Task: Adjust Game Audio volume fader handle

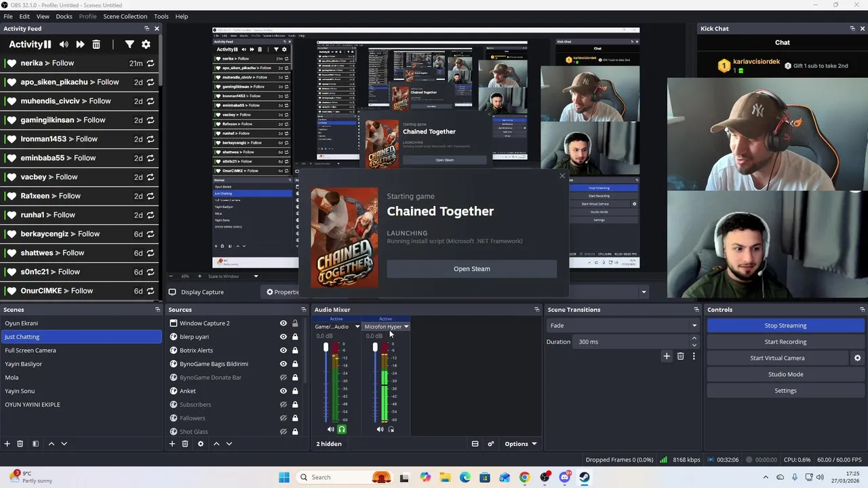Action: (x=325, y=348)
